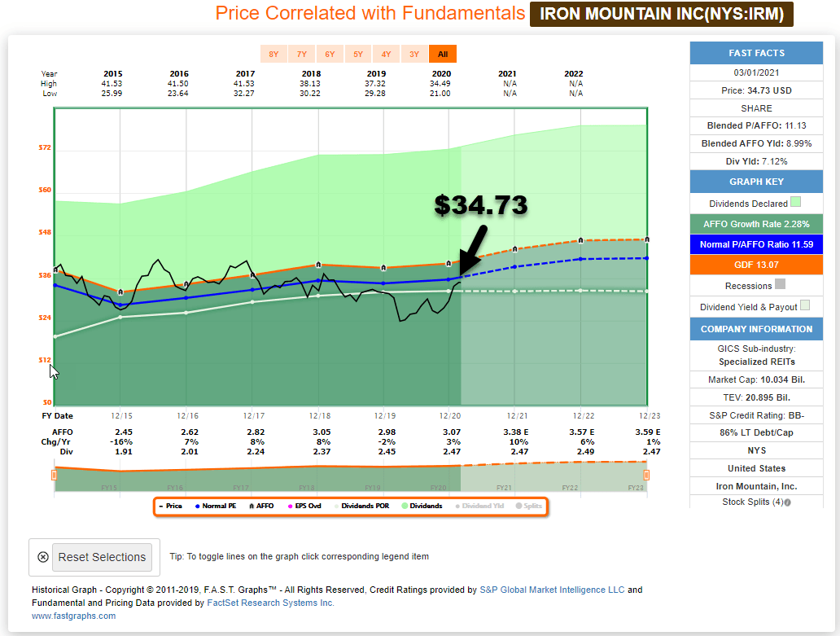
Task: Click the 86% LT Debt/Cap text
Action: point(756,433)
